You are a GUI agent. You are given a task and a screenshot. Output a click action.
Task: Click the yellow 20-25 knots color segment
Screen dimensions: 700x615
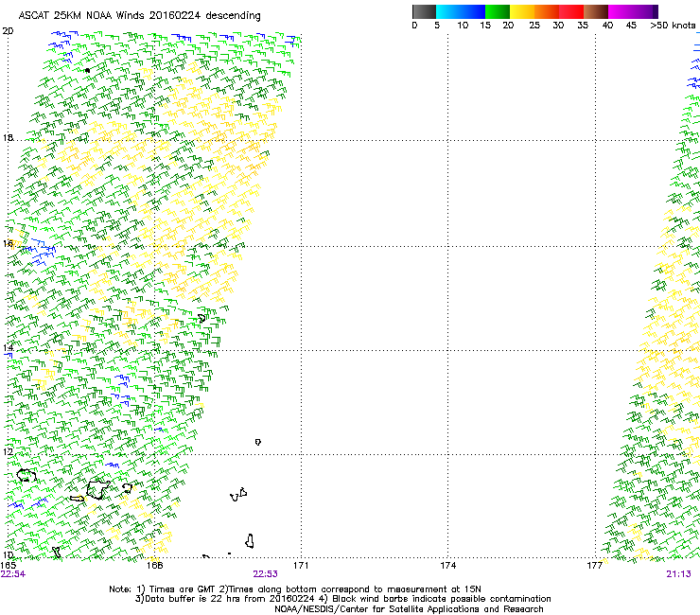click(522, 11)
